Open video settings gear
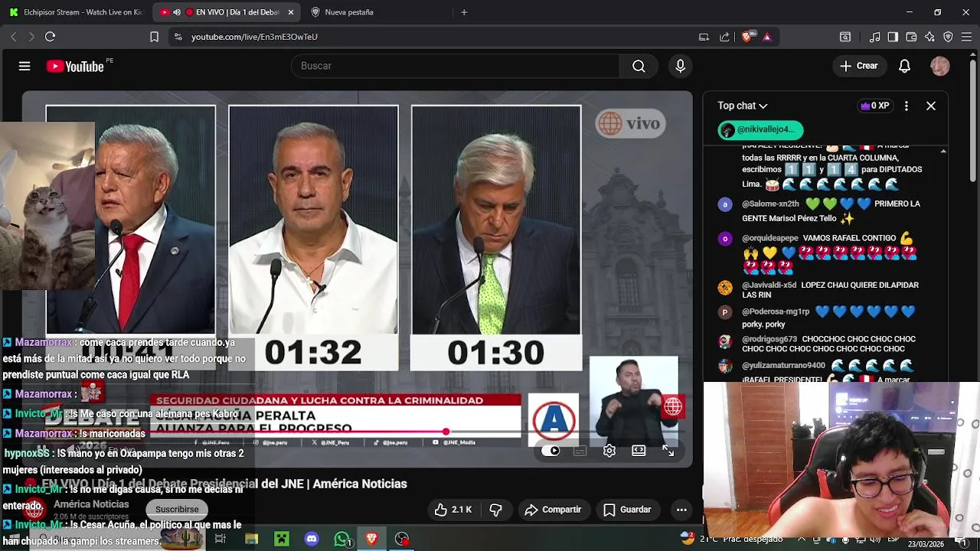Viewport: 980px width, 551px height. point(609,451)
